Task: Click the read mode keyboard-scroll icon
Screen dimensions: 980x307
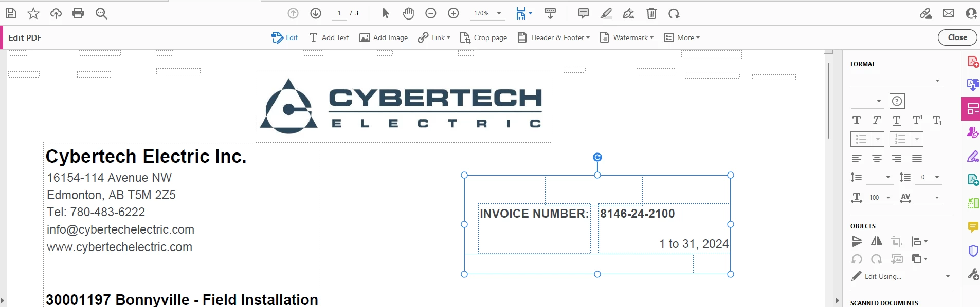Action: tap(550, 13)
